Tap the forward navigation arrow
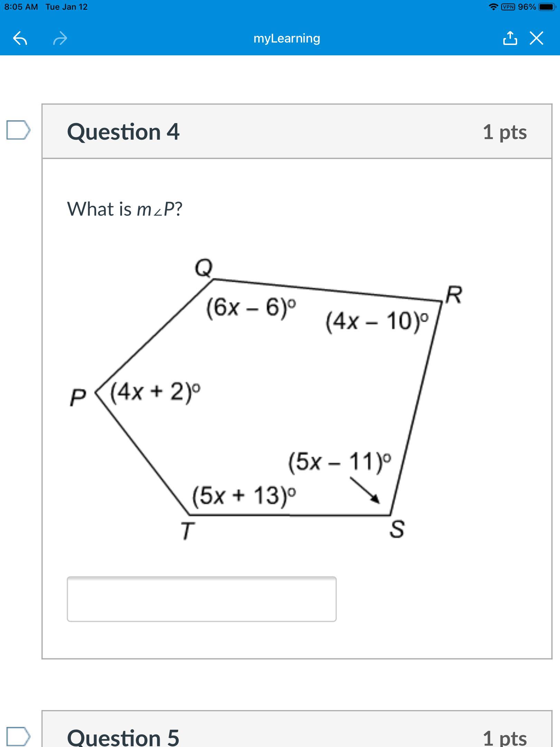 [60, 38]
